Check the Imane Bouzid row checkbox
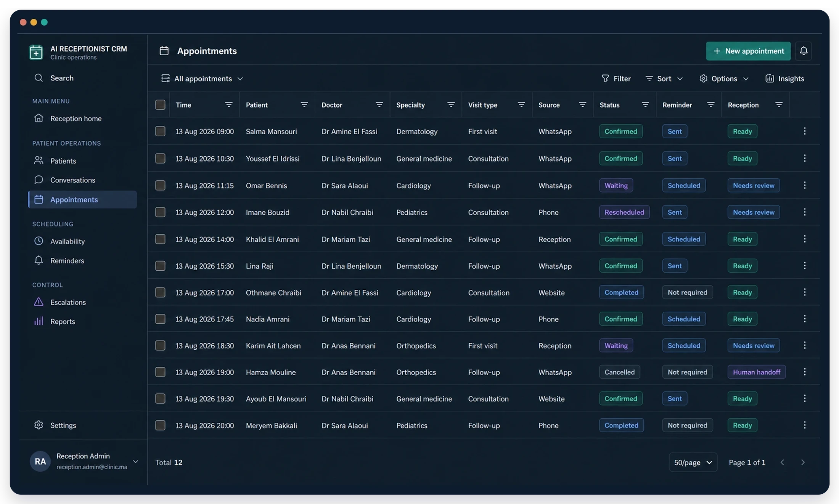The image size is (839, 504). (x=160, y=212)
